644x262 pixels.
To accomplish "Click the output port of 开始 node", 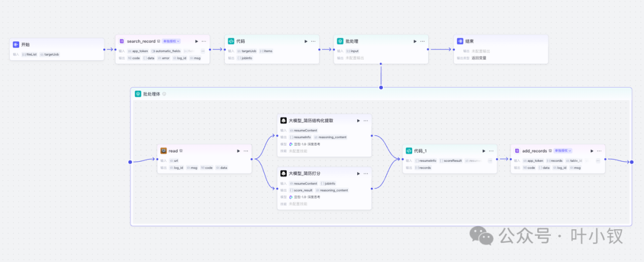I will coord(104,50).
